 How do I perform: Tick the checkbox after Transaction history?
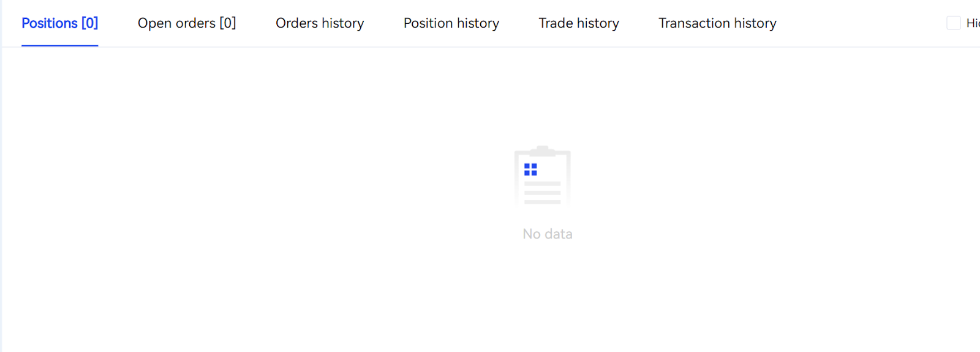953,23
